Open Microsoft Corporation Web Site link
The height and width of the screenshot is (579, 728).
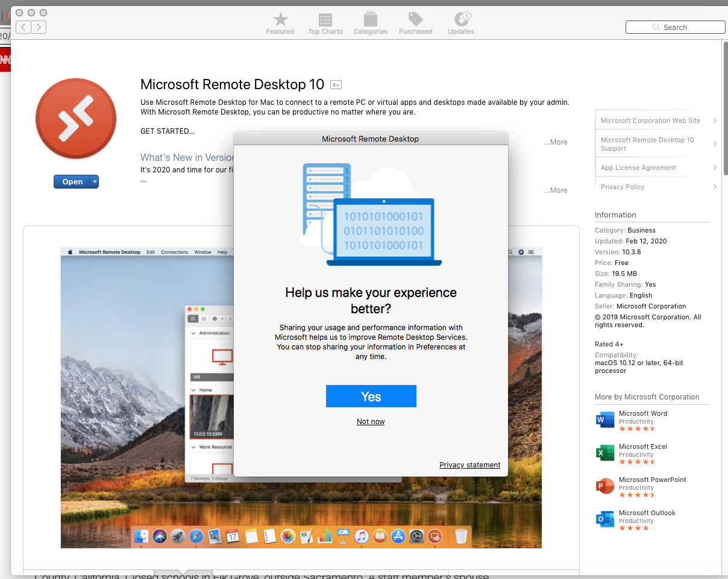(651, 120)
